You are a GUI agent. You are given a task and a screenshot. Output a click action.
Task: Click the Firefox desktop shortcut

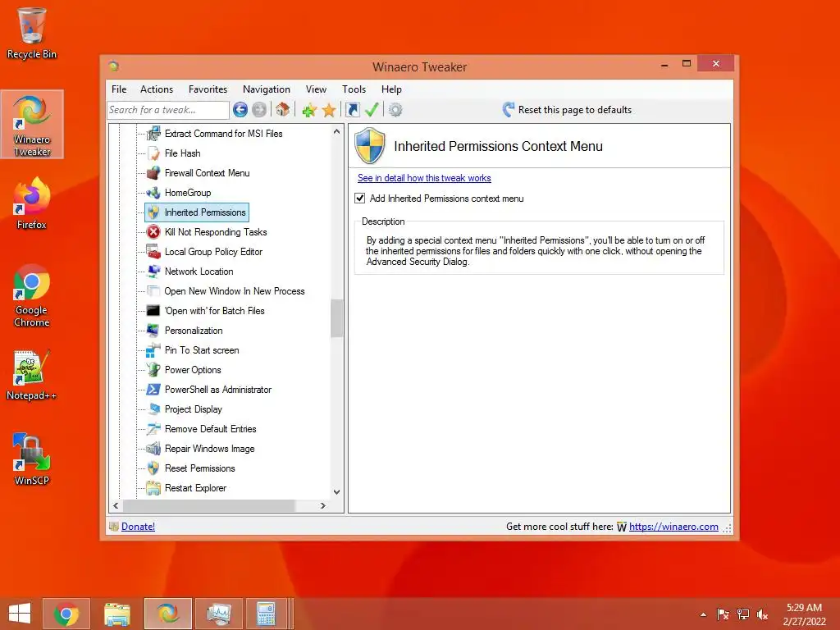(x=32, y=204)
